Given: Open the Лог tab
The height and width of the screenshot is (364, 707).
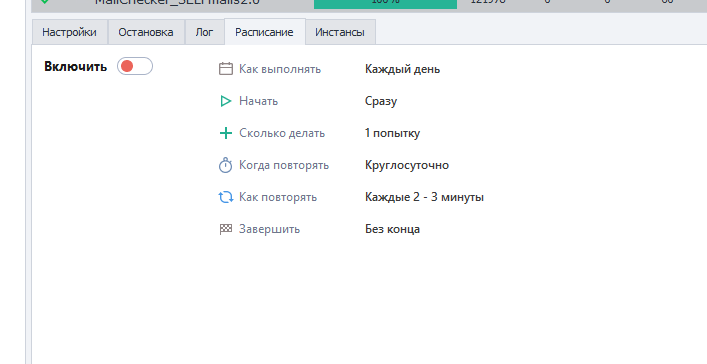Looking at the screenshot, I should click(204, 32).
